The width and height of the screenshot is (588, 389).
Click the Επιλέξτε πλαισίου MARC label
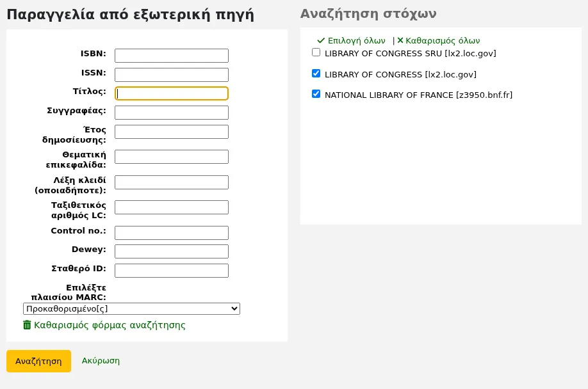69,292
